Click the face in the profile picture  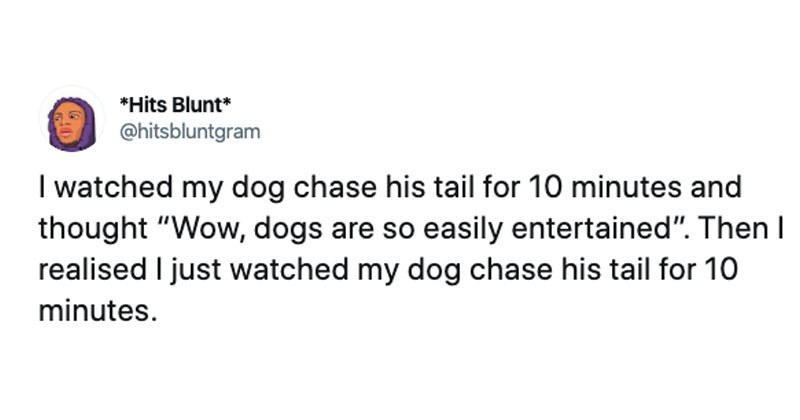point(69,124)
